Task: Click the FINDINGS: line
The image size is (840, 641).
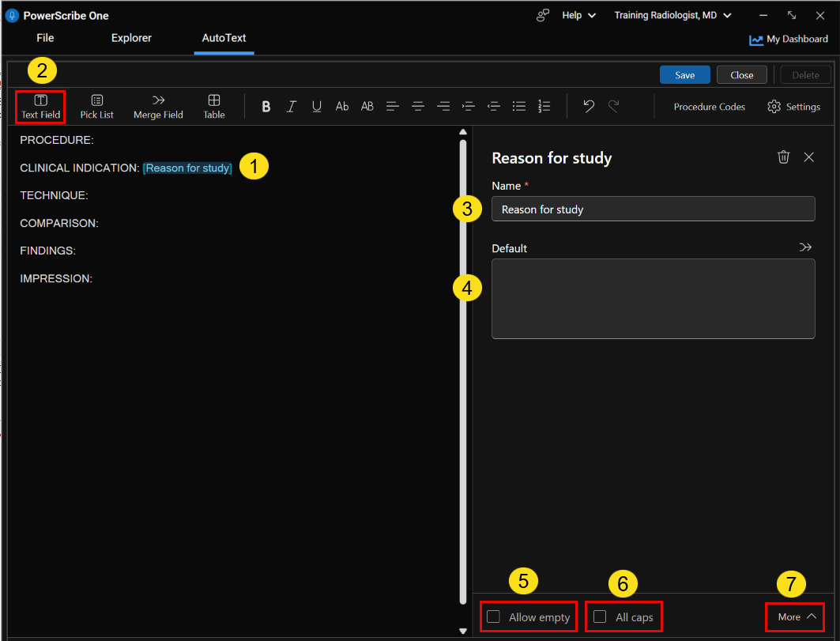Action: click(x=47, y=251)
